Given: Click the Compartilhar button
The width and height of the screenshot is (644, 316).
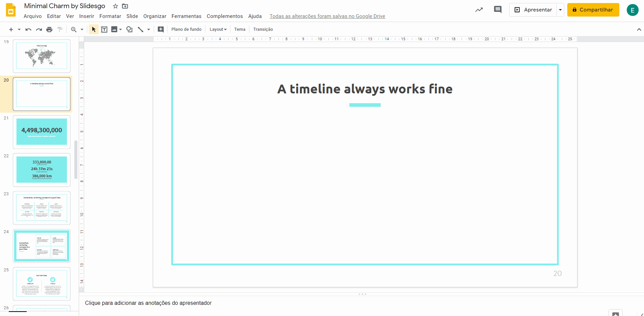Looking at the screenshot, I should (593, 10).
